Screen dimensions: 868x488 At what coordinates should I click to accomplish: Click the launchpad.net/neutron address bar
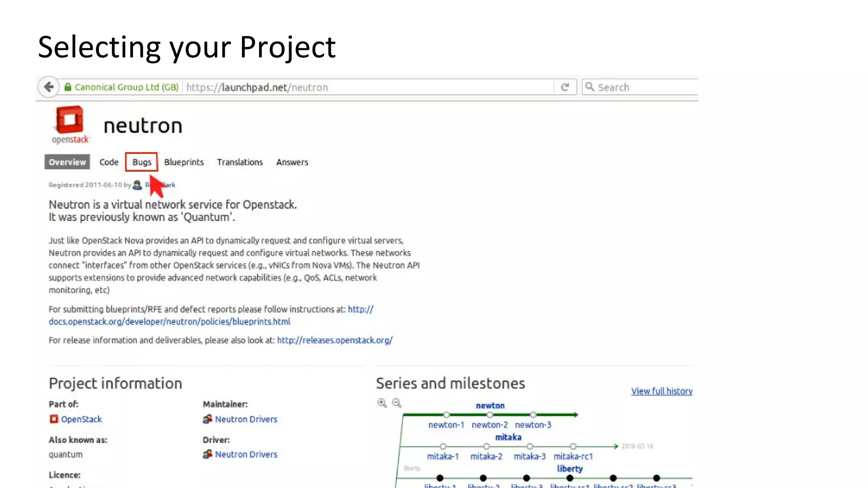368,87
